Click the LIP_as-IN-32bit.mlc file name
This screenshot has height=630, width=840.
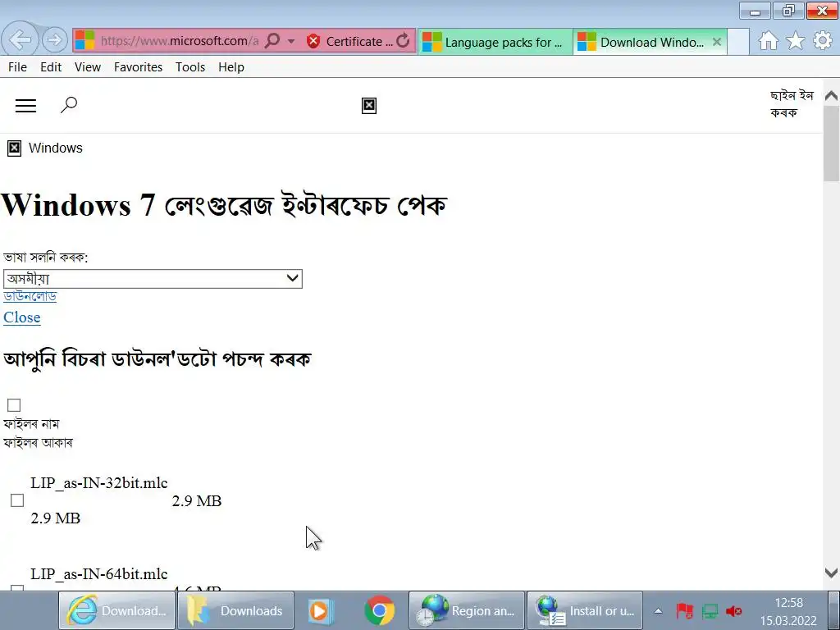tap(99, 482)
